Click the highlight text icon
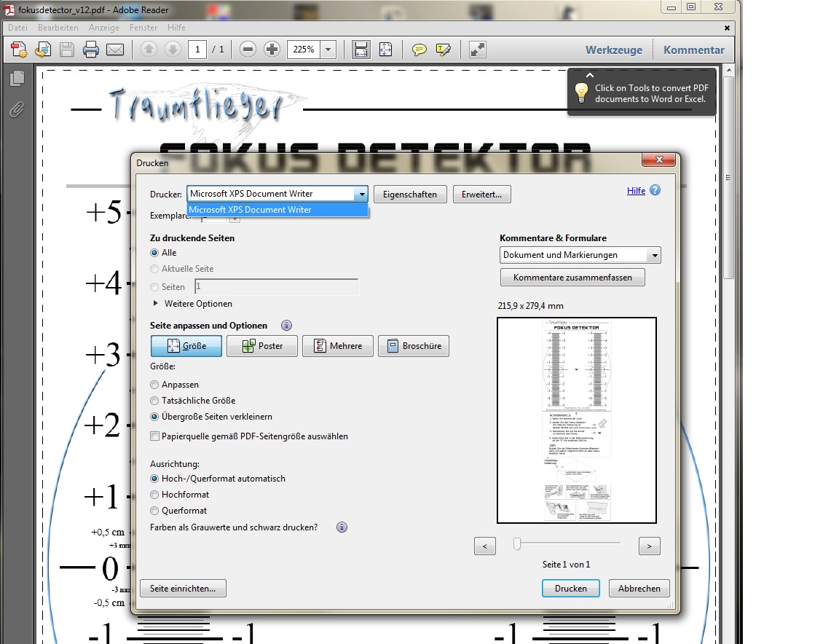Screen dimensions: 839x644 (444, 50)
